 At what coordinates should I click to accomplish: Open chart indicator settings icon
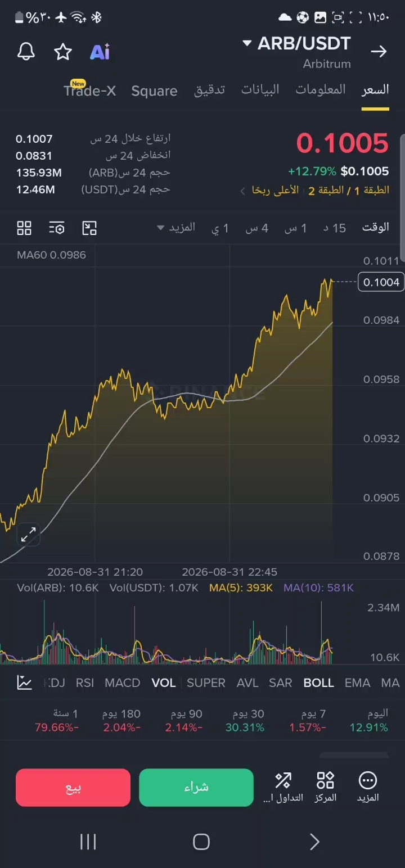(56, 228)
